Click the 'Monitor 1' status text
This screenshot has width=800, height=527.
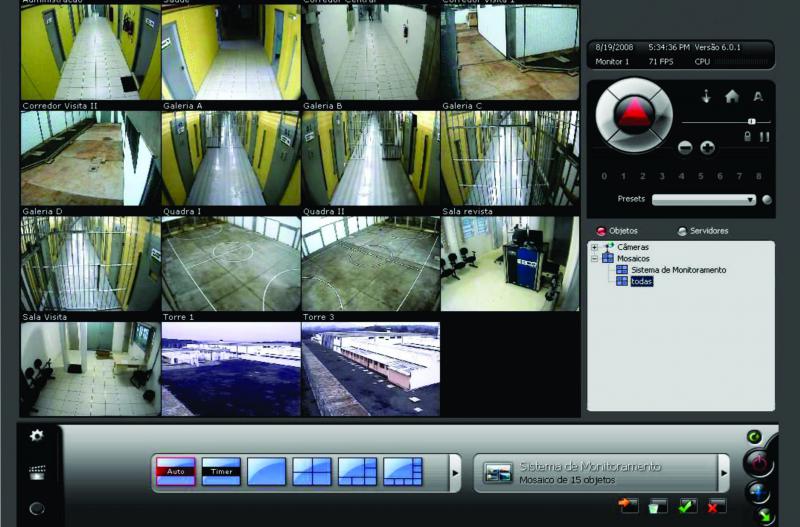(x=612, y=62)
